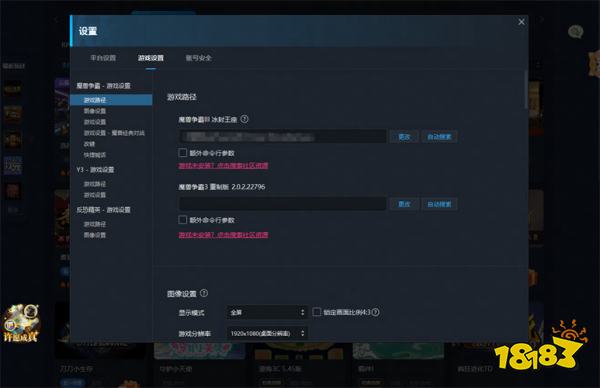This screenshot has height=388, width=600.
Task: Click the 反恐精英 - 游戏设置 sidebar header
Action: pos(103,210)
